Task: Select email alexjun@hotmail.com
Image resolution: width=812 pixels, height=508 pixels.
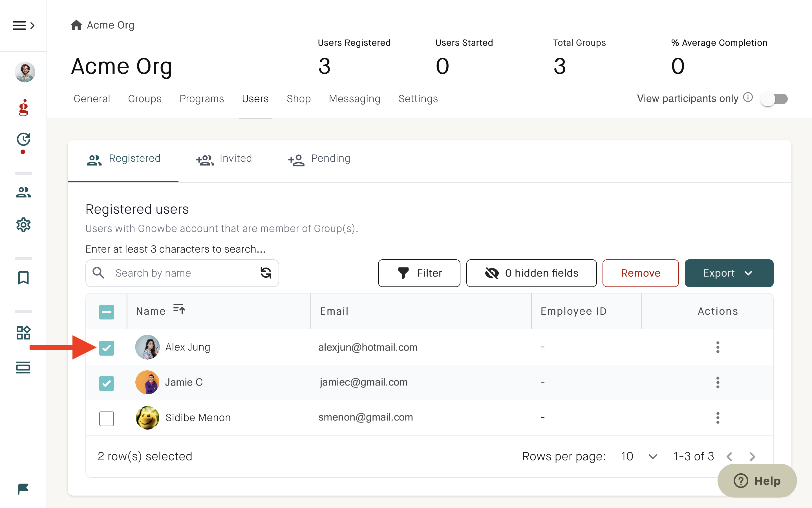Action: 368,347
